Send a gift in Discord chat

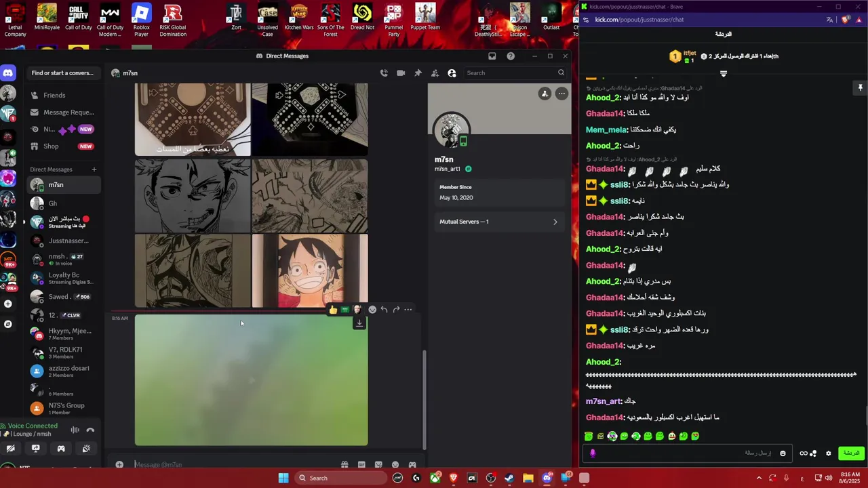344,465
